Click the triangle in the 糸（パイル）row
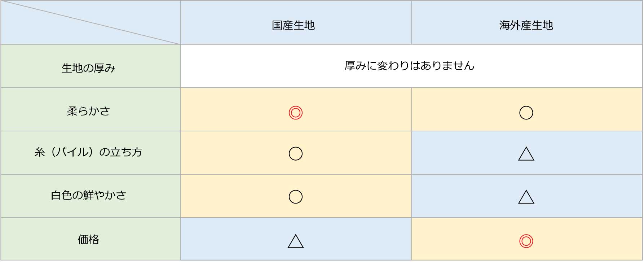Image resolution: width=644 pixels, height=262 pixels. click(526, 154)
